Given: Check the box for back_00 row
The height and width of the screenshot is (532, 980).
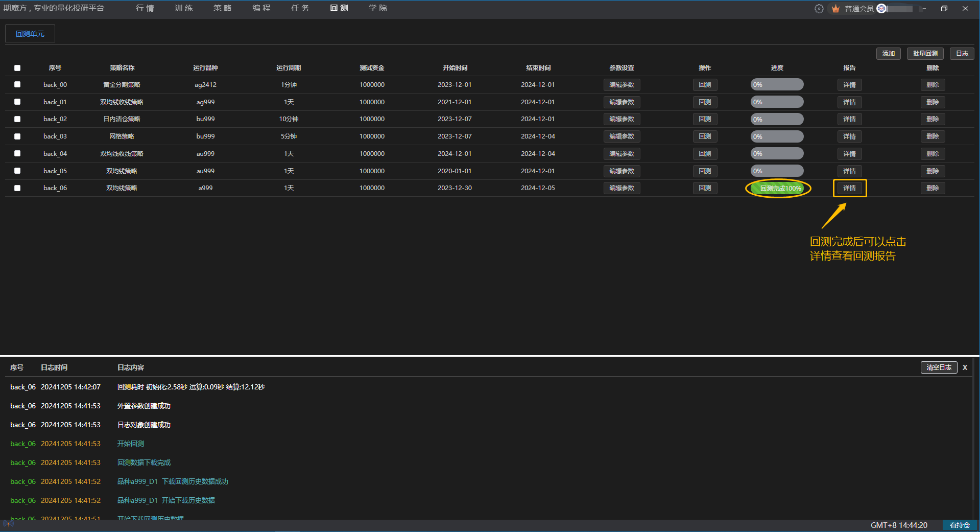Looking at the screenshot, I should click(x=17, y=85).
